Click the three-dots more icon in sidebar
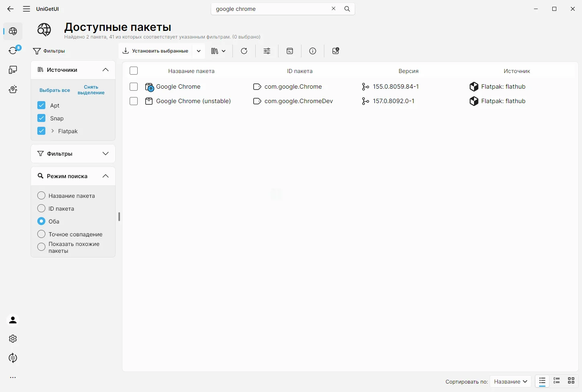The image size is (582, 392). [x=13, y=378]
